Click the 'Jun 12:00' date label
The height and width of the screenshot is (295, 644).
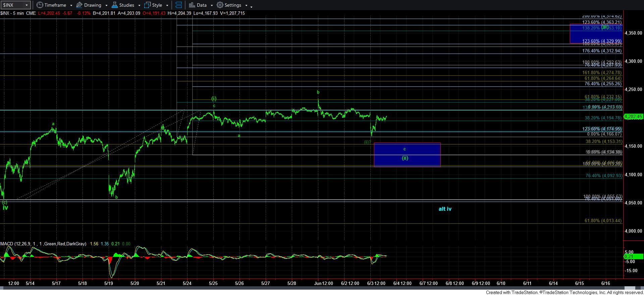(x=323, y=283)
